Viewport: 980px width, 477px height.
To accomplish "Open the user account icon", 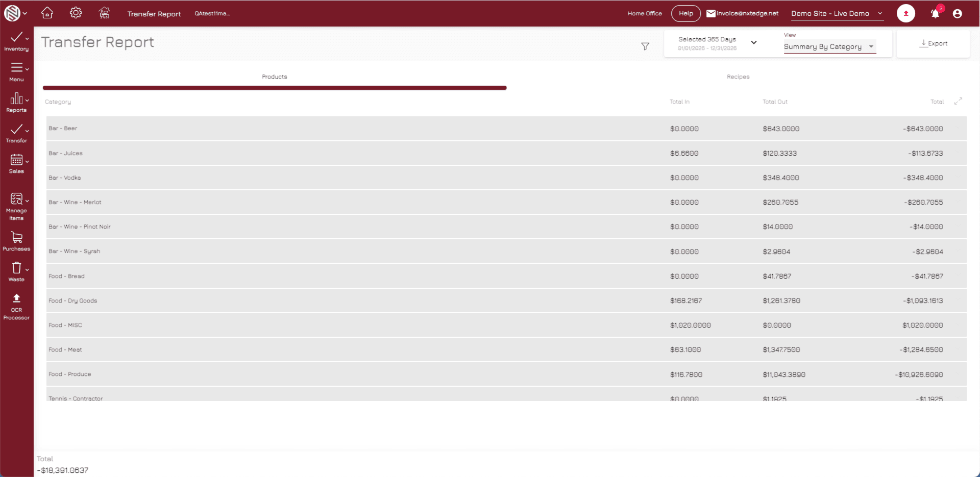I will point(958,14).
